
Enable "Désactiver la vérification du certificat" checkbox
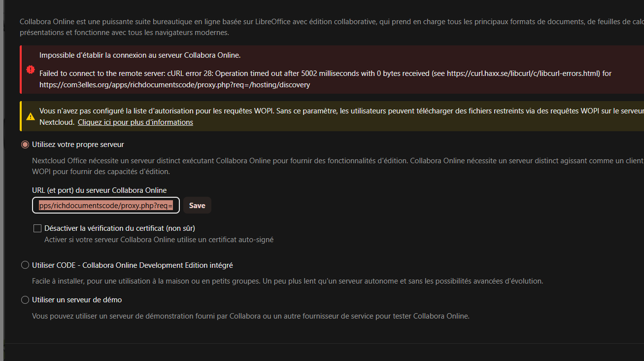point(37,228)
